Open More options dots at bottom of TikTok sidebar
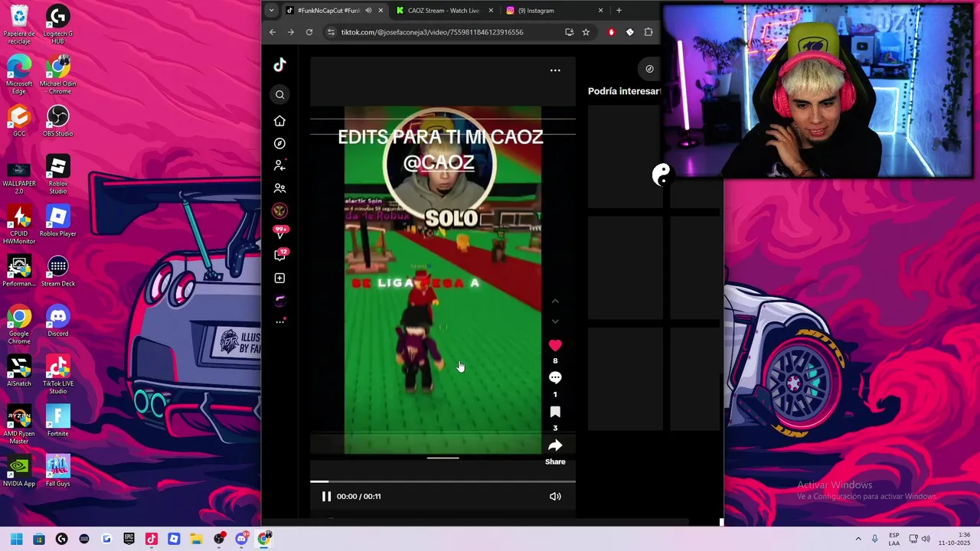Screen dimensions: 980x551 [x=279, y=321]
